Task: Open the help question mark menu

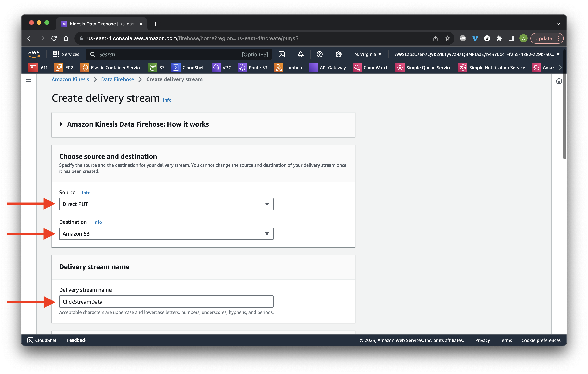Action: point(319,54)
